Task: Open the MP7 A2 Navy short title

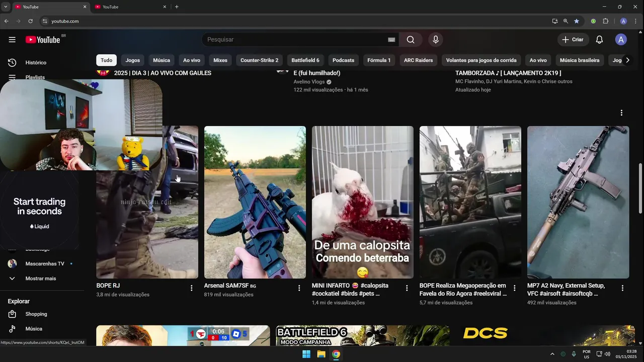Action: (567, 290)
